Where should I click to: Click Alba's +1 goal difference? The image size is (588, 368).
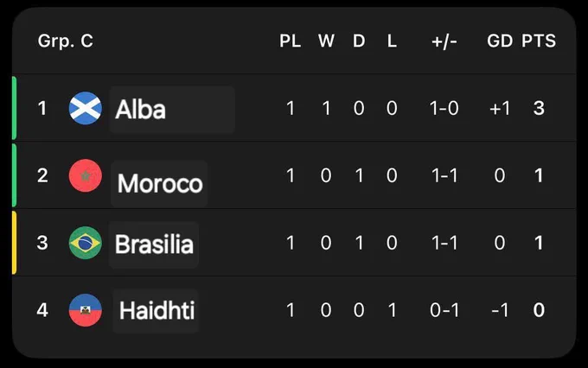pyautogui.click(x=500, y=109)
